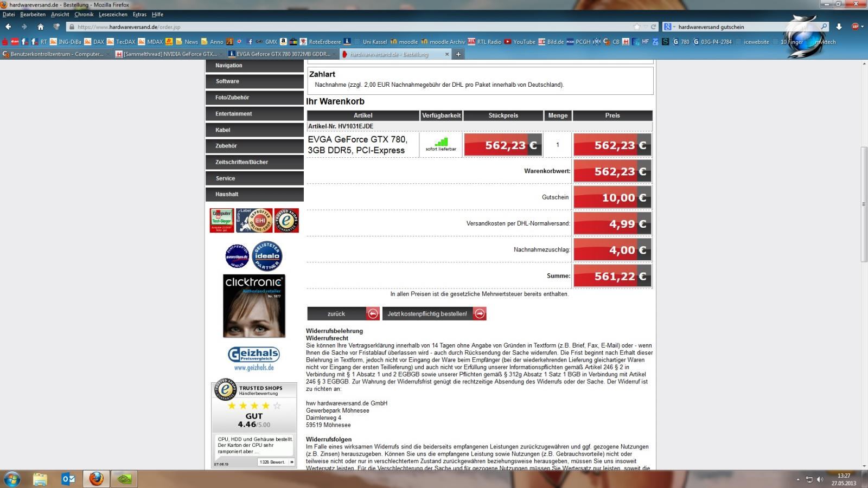Click the EVGA GeForce GTX 780 product name

[x=358, y=145]
